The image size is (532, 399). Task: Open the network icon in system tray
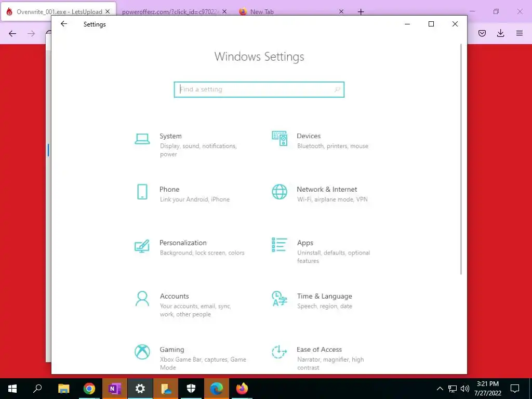pos(453,389)
